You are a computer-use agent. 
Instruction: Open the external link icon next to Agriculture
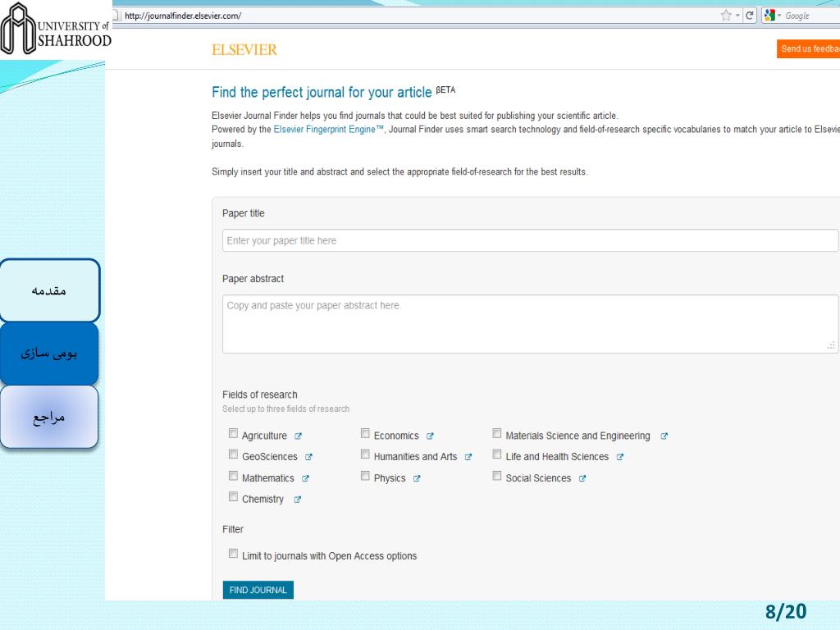(x=299, y=436)
